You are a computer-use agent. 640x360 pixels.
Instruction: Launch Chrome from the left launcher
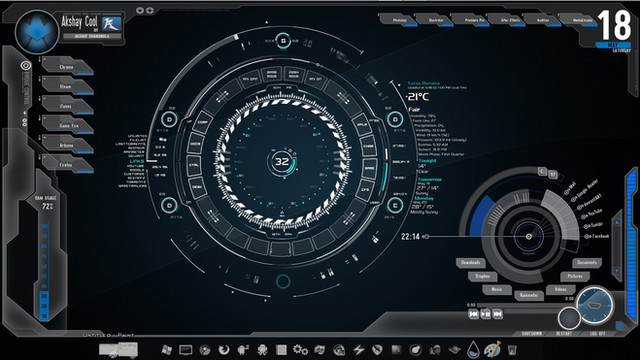[x=68, y=67]
